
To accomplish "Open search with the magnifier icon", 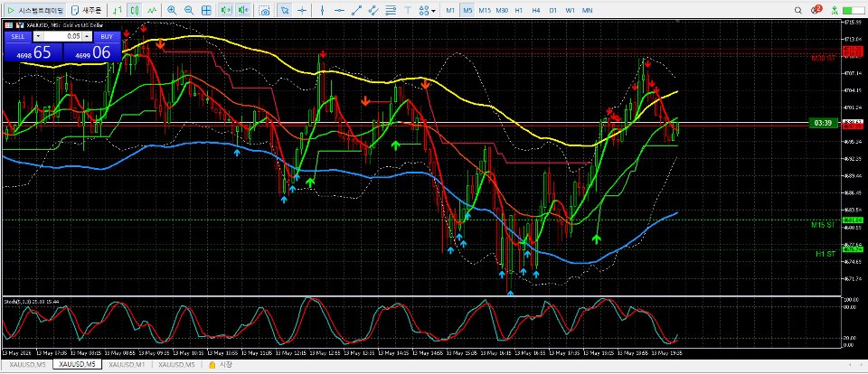I will pyautogui.click(x=798, y=10).
